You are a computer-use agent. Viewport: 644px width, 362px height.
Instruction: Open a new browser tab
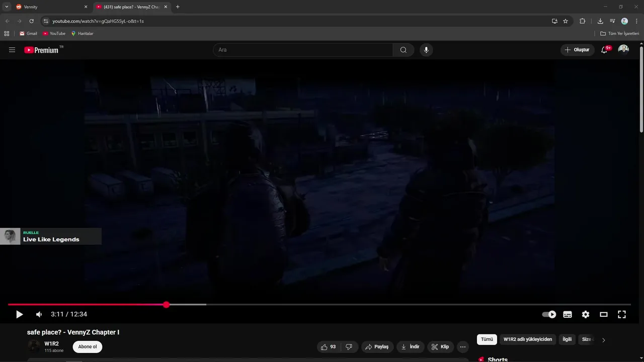(x=178, y=7)
